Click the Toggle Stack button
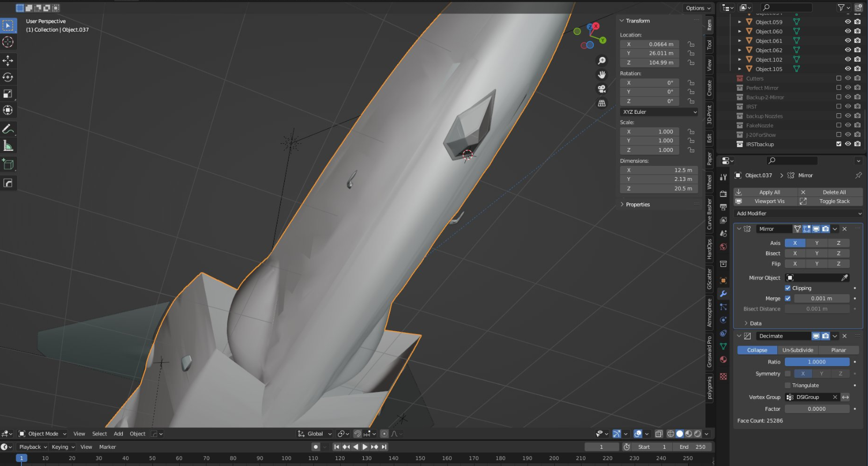Viewport: 868px width, 466px height. pos(830,201)
